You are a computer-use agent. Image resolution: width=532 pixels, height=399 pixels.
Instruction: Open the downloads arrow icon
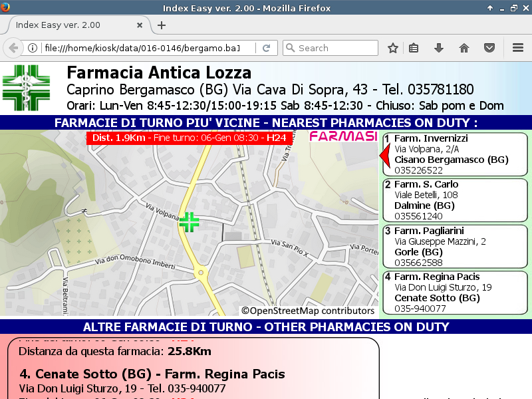tap(439, 48)
